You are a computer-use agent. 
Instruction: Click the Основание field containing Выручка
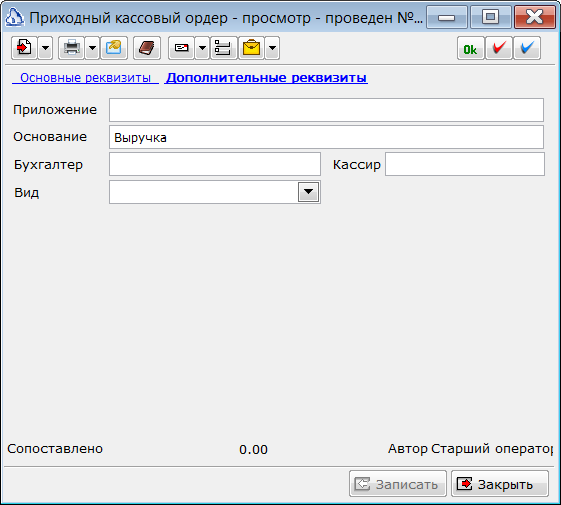pos(326,137)
